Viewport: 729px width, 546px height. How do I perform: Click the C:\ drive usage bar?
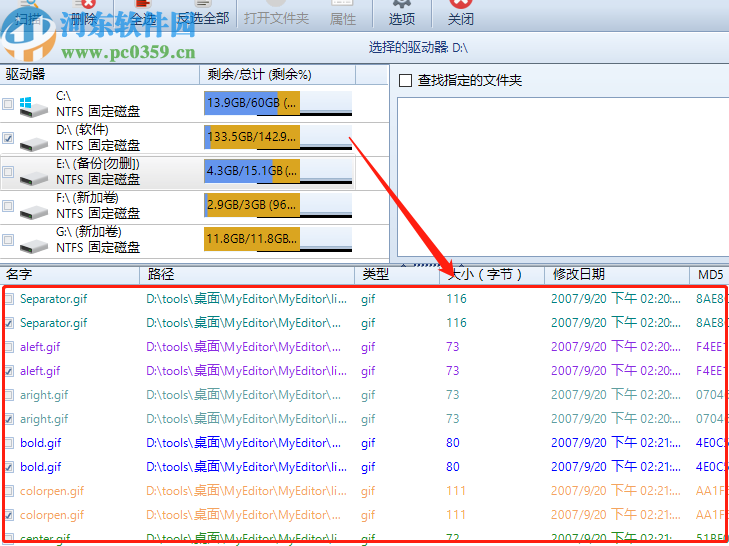click(277, 102)
